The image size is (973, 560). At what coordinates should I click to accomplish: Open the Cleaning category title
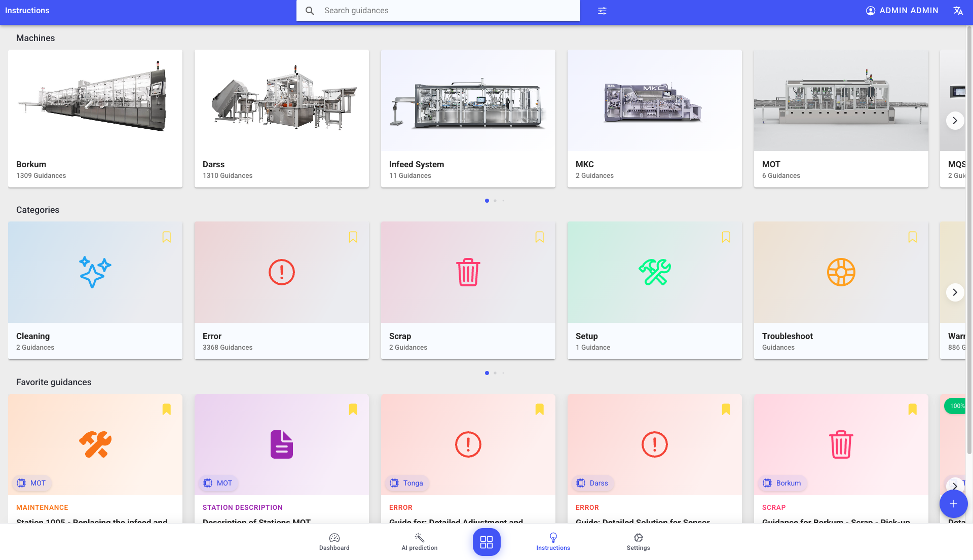(33, 336)
